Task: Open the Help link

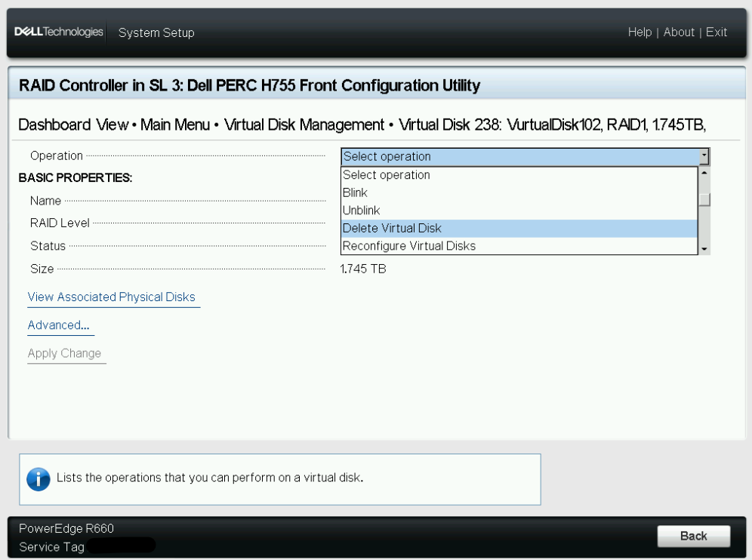Action: tap(640, 32)
